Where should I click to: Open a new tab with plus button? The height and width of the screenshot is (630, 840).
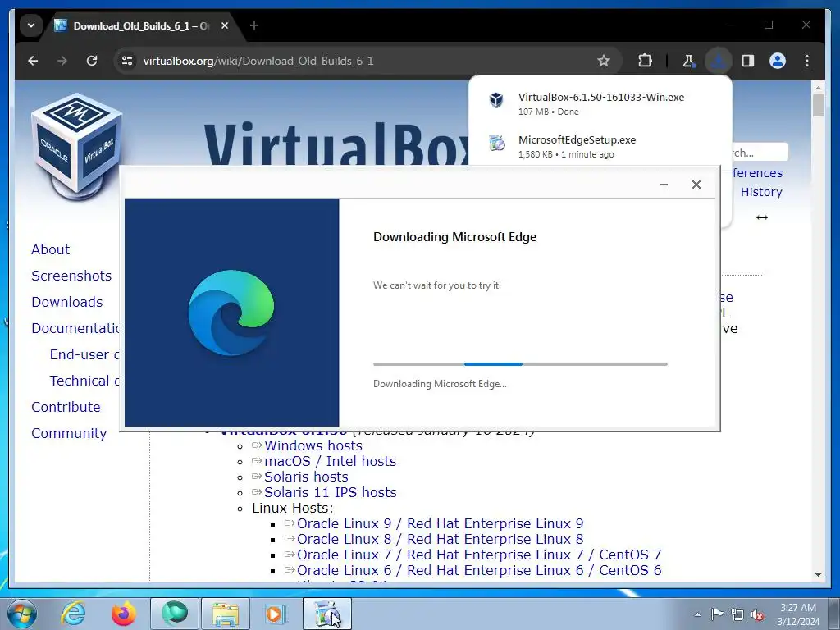pos(254,25)
